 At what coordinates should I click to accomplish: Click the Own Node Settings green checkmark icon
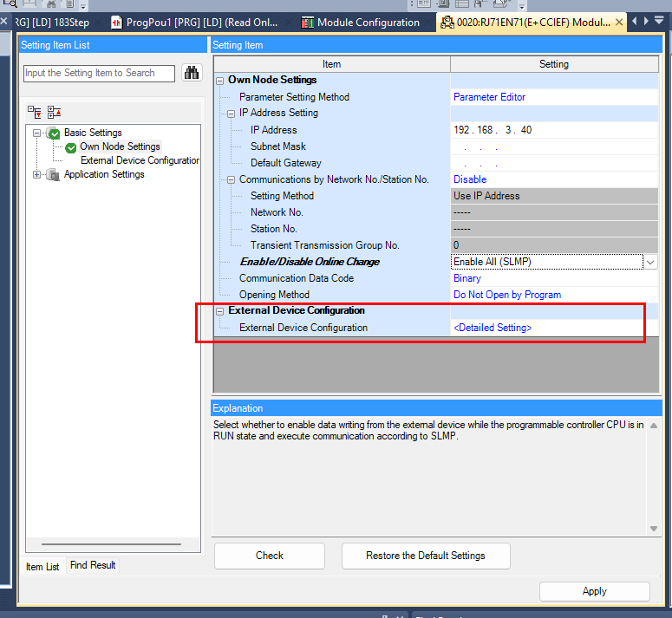click(71, 147)
